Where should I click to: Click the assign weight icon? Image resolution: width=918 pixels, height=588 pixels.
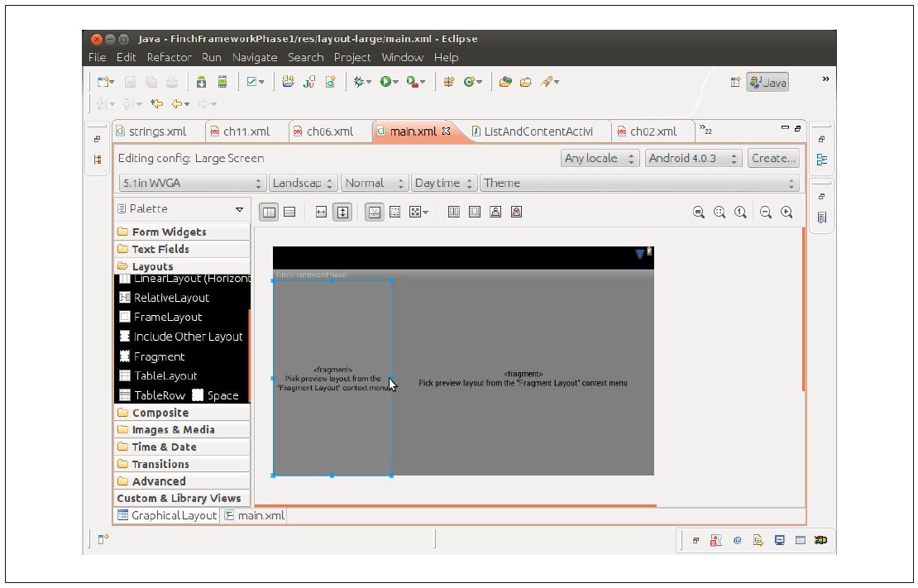(495, 212)
